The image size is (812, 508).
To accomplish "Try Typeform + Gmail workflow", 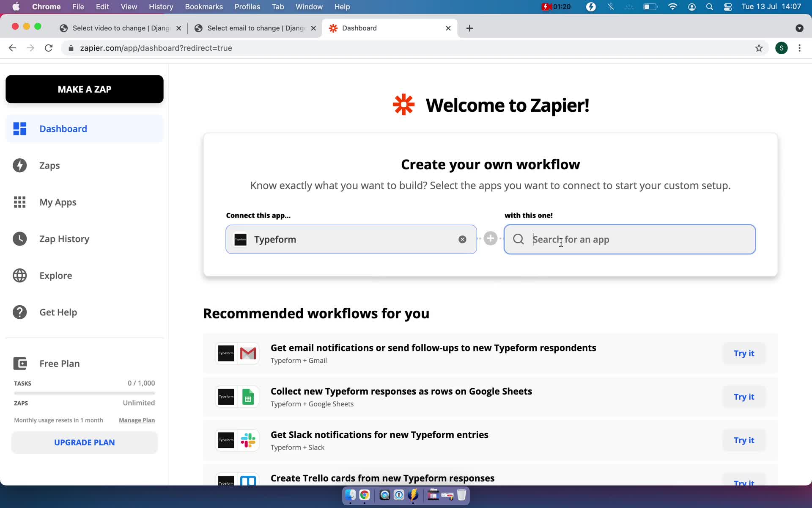I will tap(744, 353).
